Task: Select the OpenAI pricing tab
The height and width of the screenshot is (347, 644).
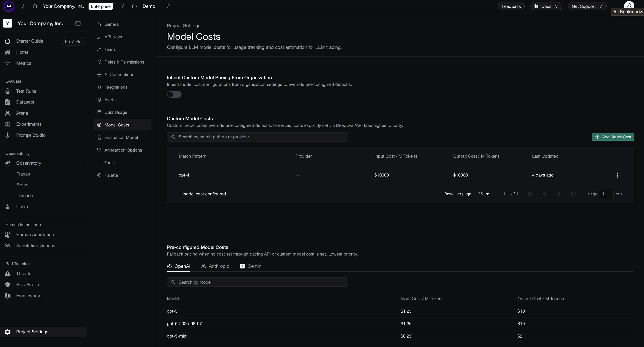Action: pyautogui.click(x=179, y=266)
